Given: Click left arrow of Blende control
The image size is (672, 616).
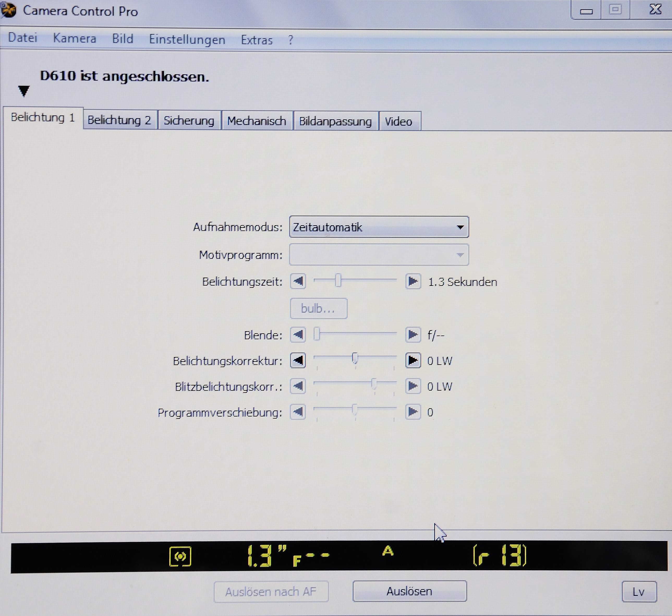Looking at the screenshot, I should (298, 334).
